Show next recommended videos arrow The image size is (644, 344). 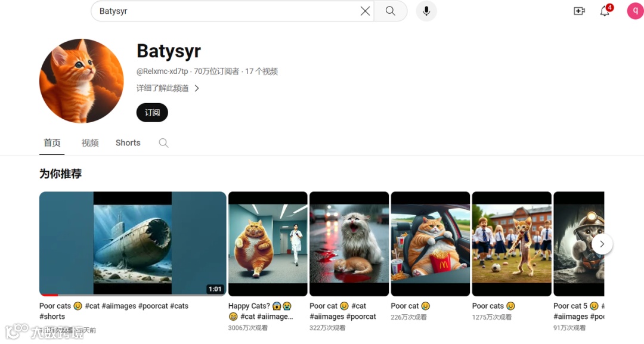pyautogui.click(x=602, y=244)
